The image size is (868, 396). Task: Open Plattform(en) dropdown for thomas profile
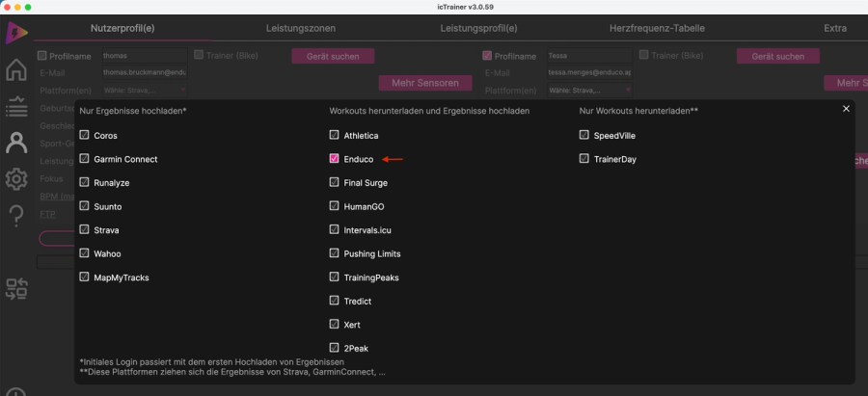pos(145,90)
